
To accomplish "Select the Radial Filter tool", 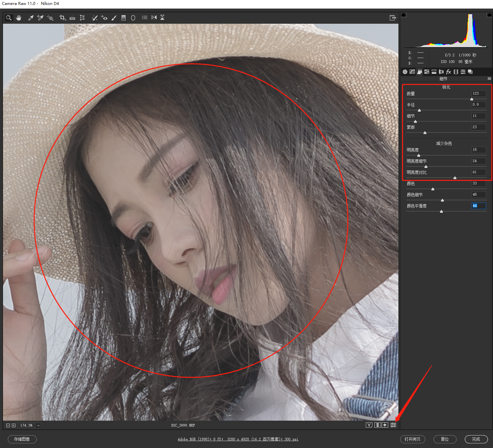I will point(133,18).
